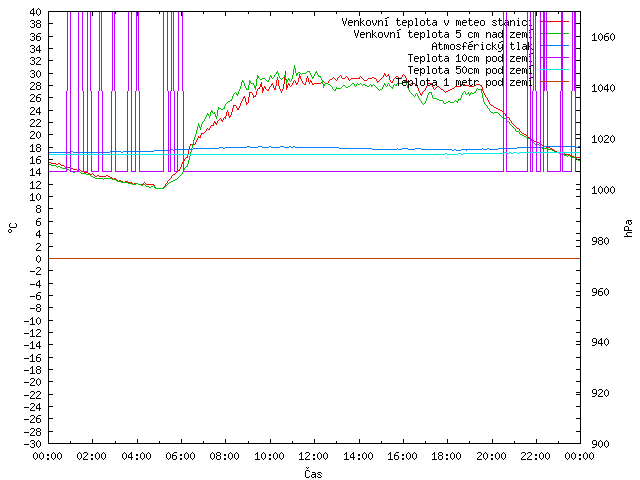Screen dimensions: 640x480
Task: Click the '40' temperature tick label
Action: [36, 12]
